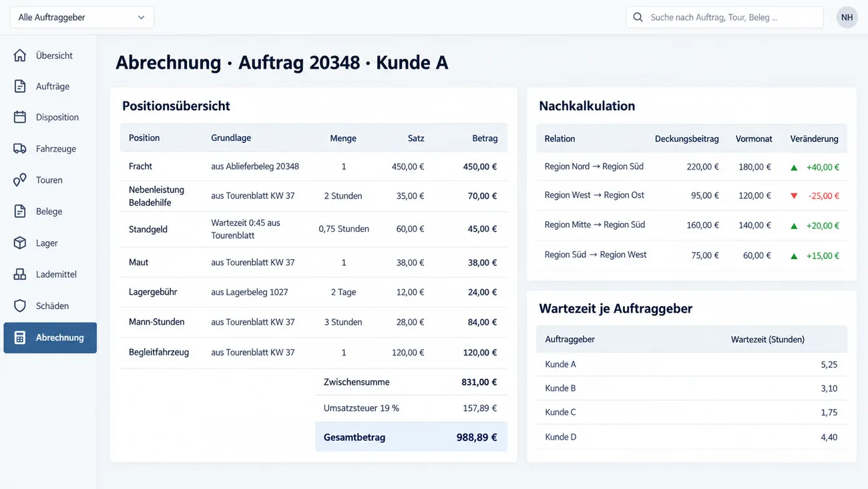This screenshot has height=489, width=868.
Task: Click the Disposition calendar icon
Action: (x=20, y=117)
